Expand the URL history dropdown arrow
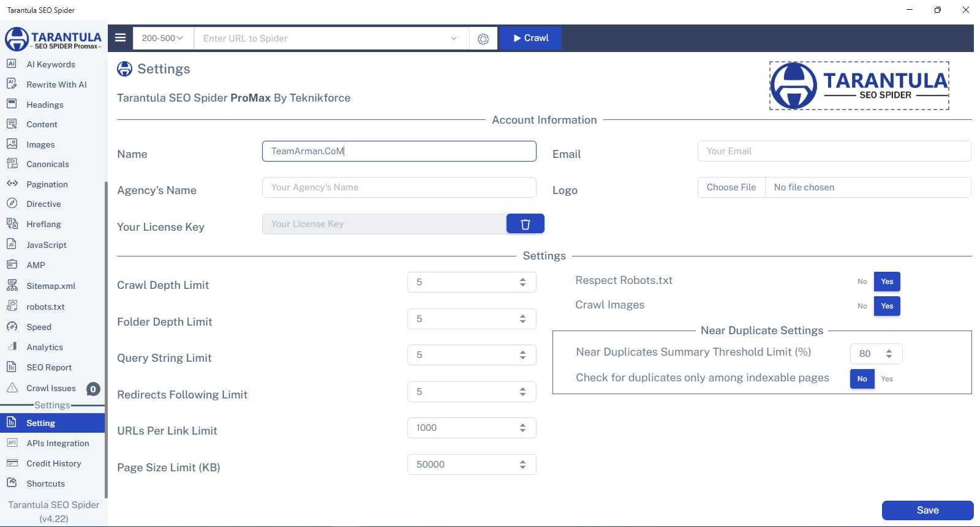980x527 pixels. point(454,38)
